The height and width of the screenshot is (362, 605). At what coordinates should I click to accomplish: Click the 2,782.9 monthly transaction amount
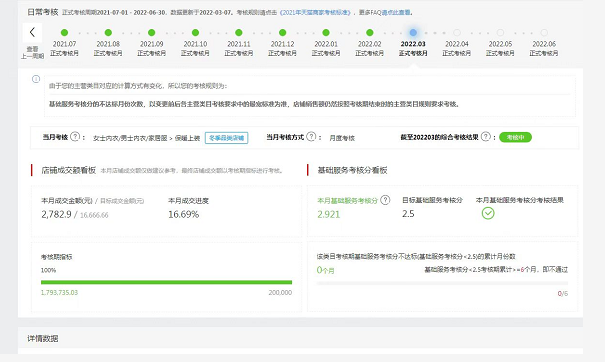(56, 214)
